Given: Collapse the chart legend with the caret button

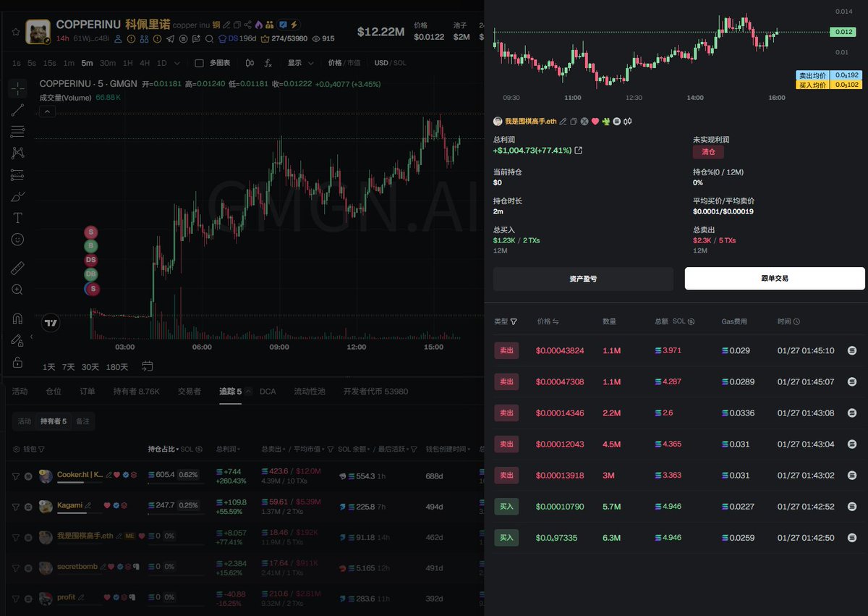Looking at the screenshot, I should click(x=47, y=111).
